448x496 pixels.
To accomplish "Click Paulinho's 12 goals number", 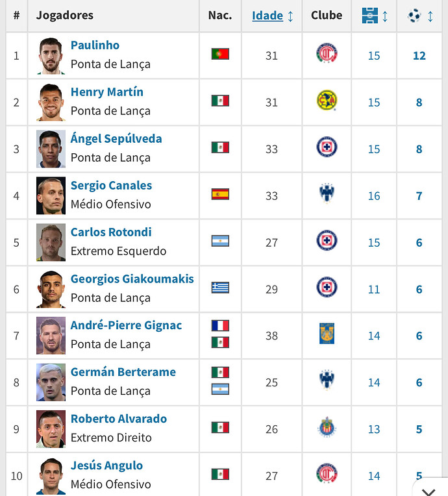I will click(x=419, y=56).
